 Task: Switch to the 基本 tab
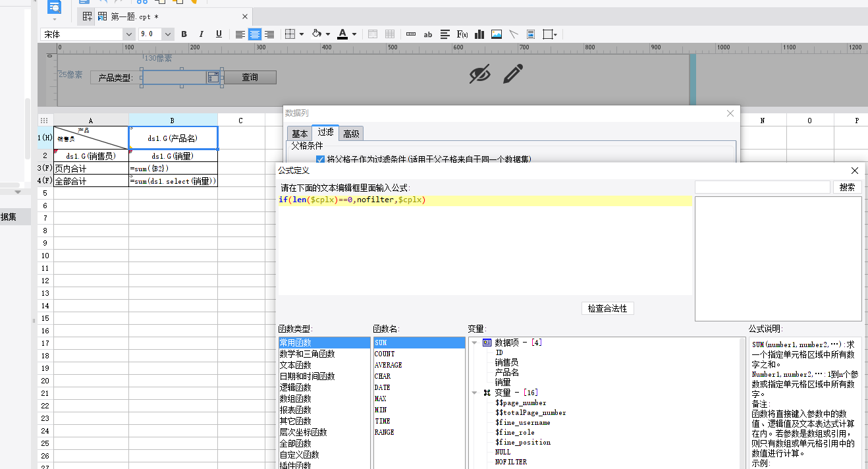pos(300,134)
